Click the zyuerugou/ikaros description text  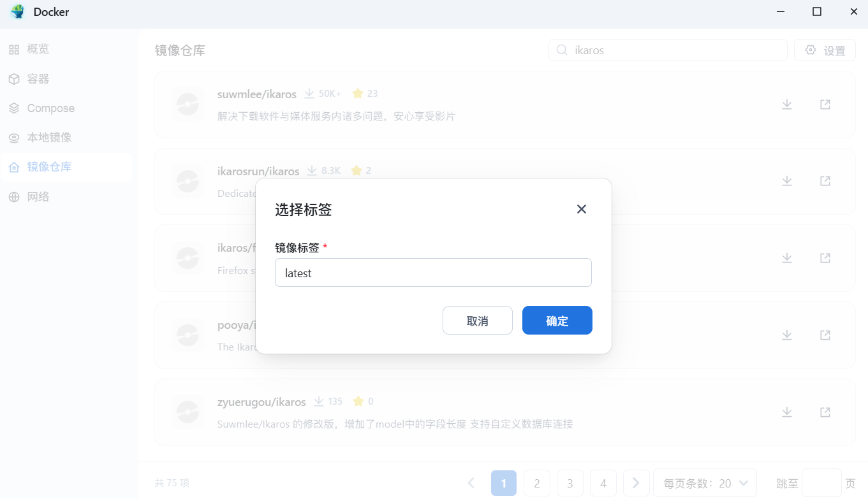tap(395, 424)
